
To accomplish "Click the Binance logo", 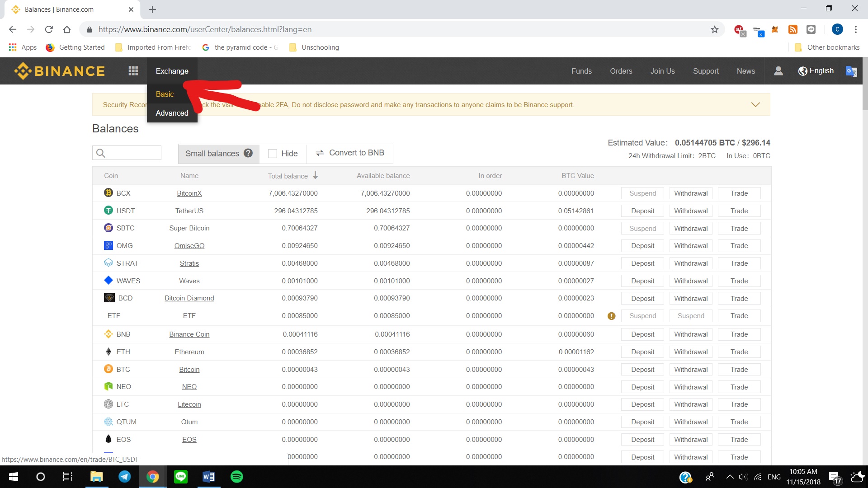I will coord(59,71).
